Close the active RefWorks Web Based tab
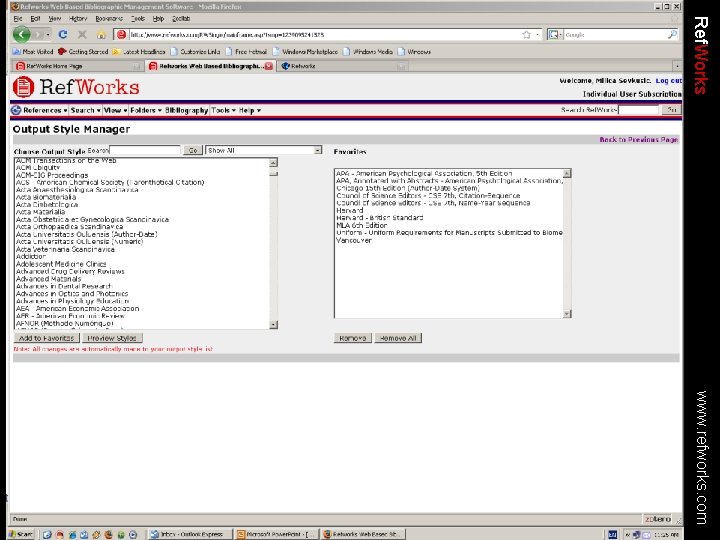Screen dimensions: 720x540 [x=269, y=66]
